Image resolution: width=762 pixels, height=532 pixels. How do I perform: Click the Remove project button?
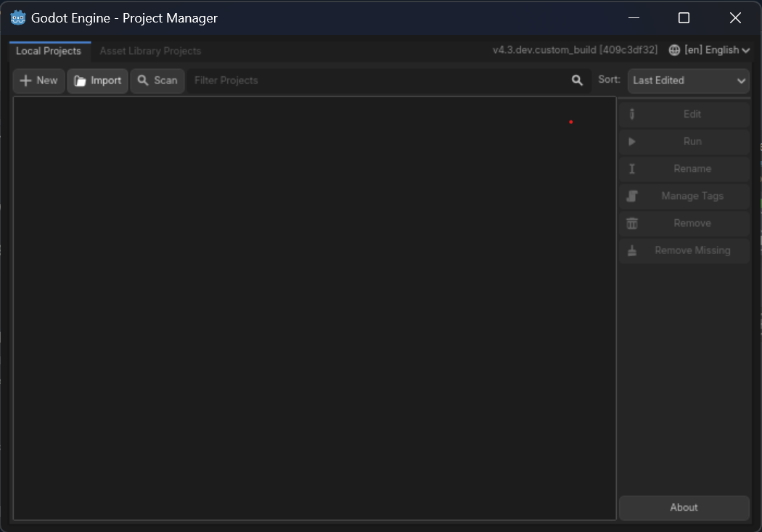tap(684, 223)
